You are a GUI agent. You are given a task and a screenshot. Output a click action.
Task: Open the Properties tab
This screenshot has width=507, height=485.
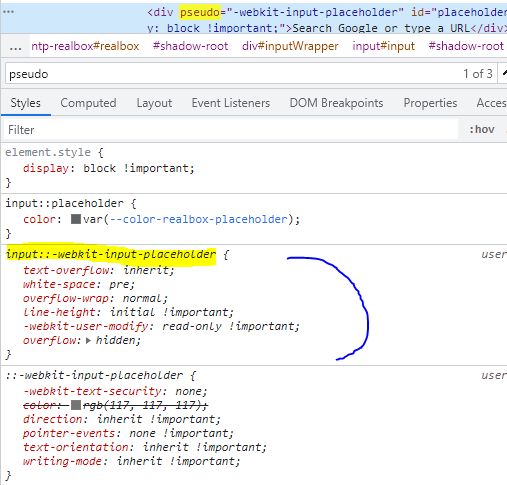[430, 103]
